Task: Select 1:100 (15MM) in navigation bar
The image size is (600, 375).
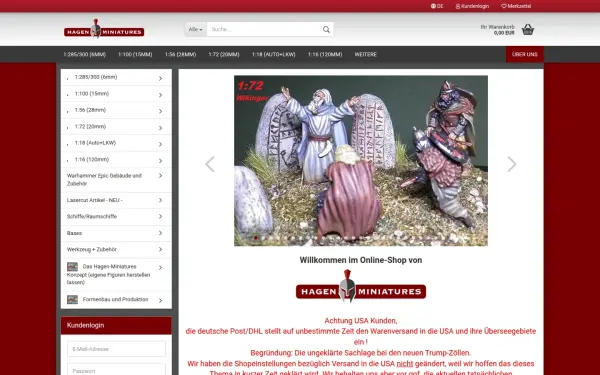Action: [x=135, y=54]
